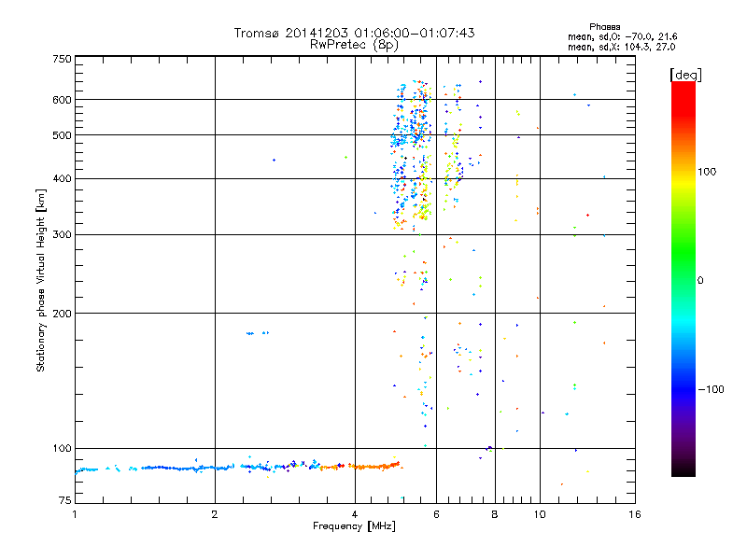Click the y-axis label '600'
Screen dimensions: 747x560
pyautogui.click(x=62, y=100)
